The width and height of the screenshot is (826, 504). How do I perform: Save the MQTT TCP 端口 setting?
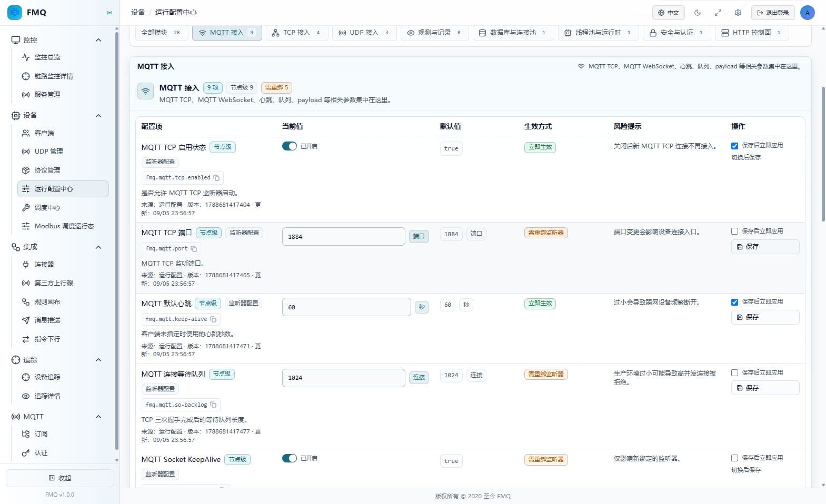765,247
